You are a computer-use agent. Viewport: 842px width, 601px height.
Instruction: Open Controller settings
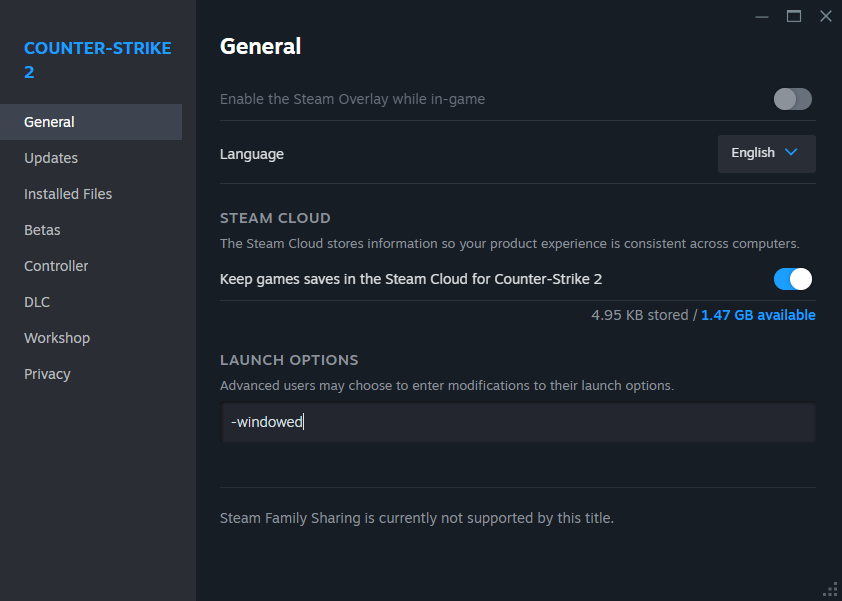coord(56,266)
